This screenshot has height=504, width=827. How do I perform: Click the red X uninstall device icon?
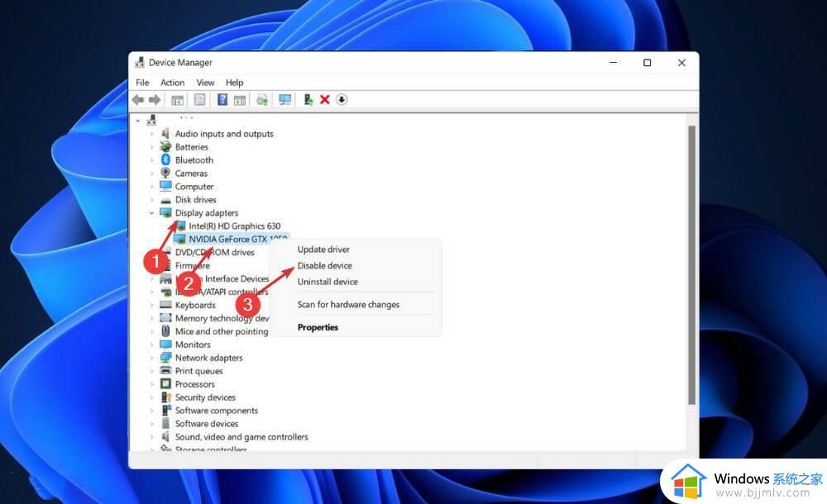point(325,100)
